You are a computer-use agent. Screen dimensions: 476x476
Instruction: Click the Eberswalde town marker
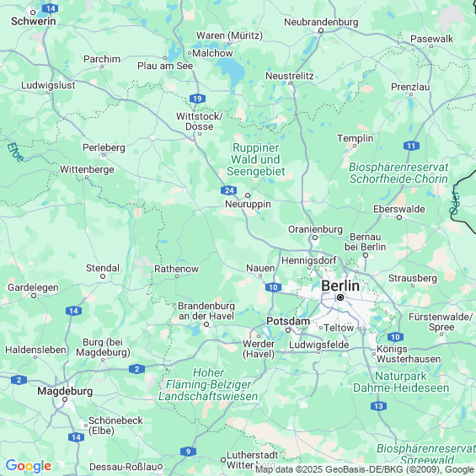coord(399,217)
